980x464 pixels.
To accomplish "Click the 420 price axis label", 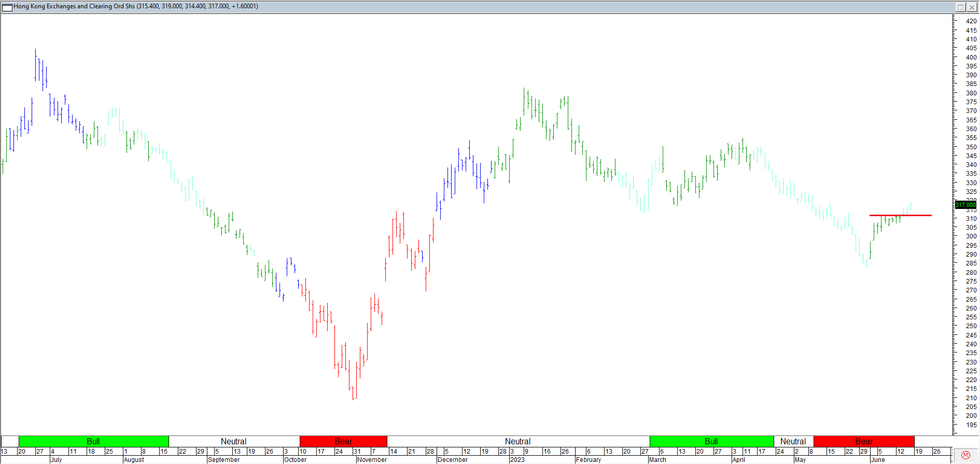I will [971, 21].
